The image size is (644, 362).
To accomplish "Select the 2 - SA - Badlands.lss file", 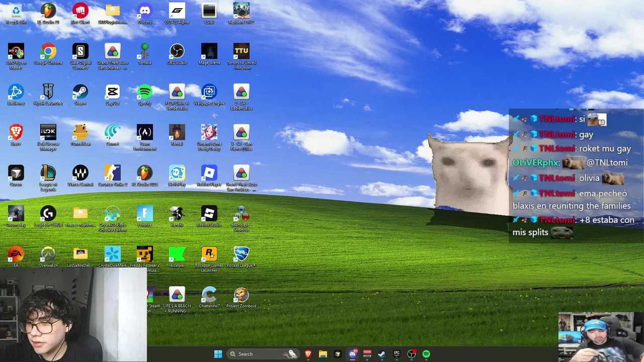I will pos(242,97).
